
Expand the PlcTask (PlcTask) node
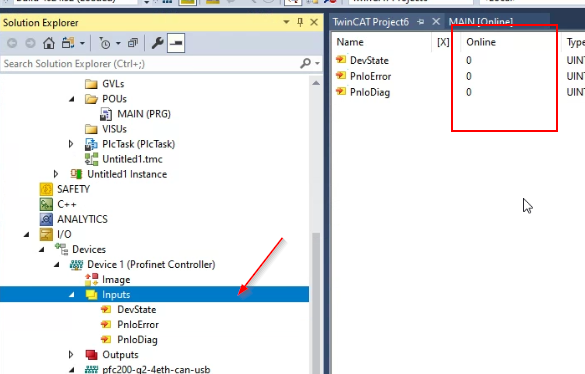71,144
